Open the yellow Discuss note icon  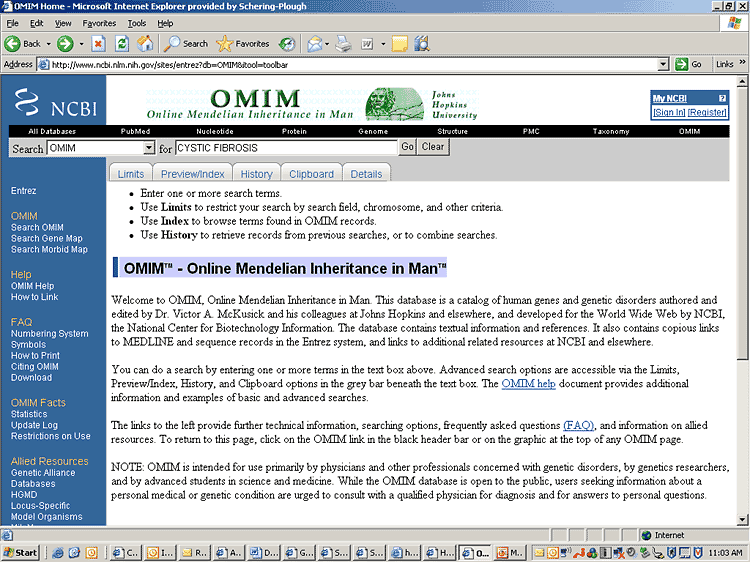coord(399,44)
